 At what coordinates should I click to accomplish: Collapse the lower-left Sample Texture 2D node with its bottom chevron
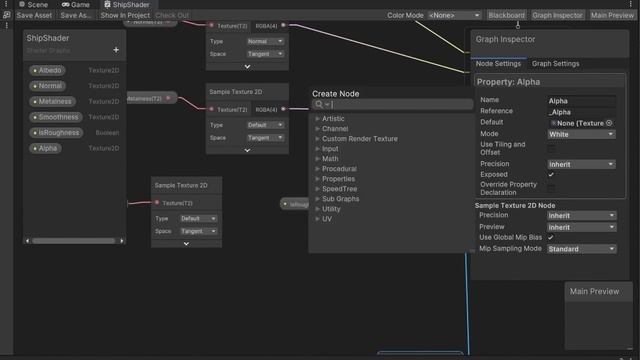coord(186,244)
